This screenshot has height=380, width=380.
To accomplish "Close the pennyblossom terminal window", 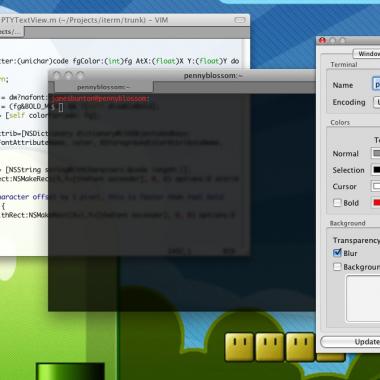I will [x=57, y=76].
